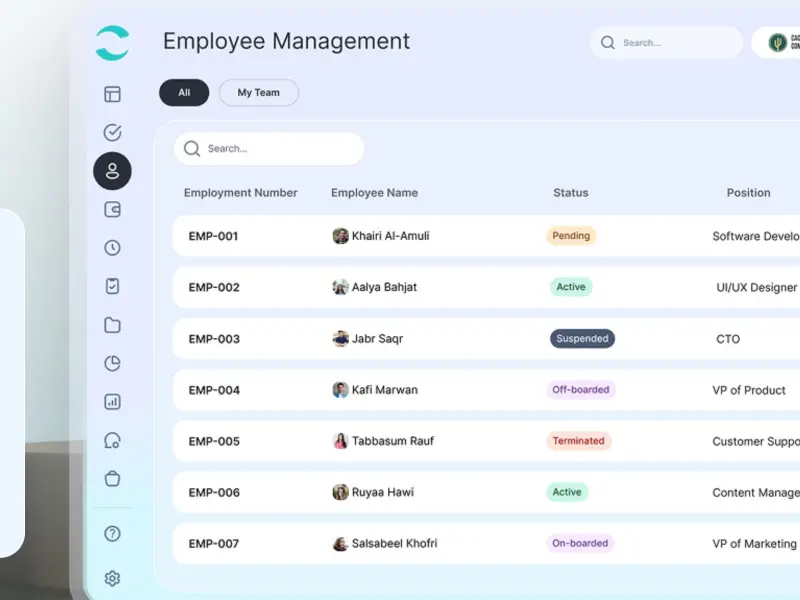
Task: Click the Pending status badge
Action: [x=571, y=236]
